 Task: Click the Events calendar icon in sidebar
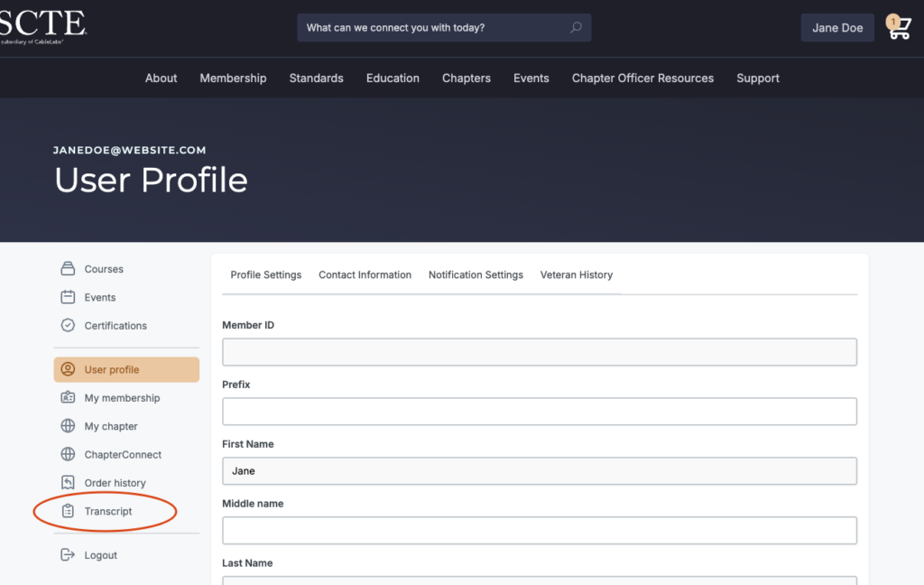click(68, 297)
